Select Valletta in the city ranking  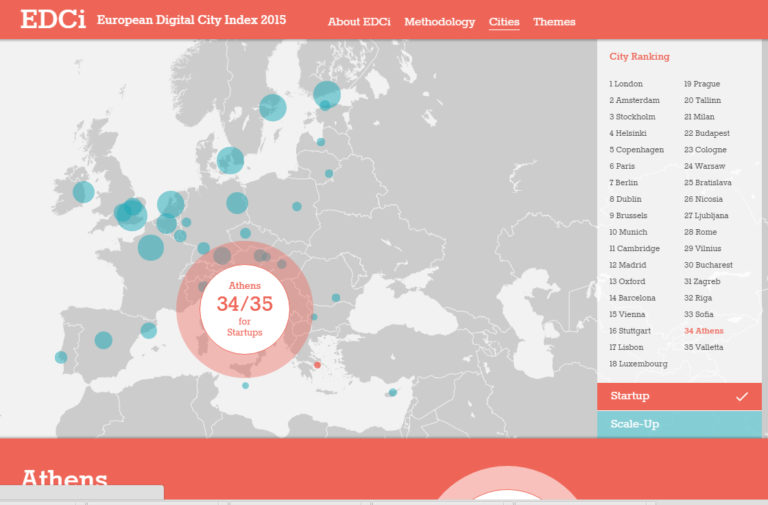pyautogui.click(x=706, y=347)
